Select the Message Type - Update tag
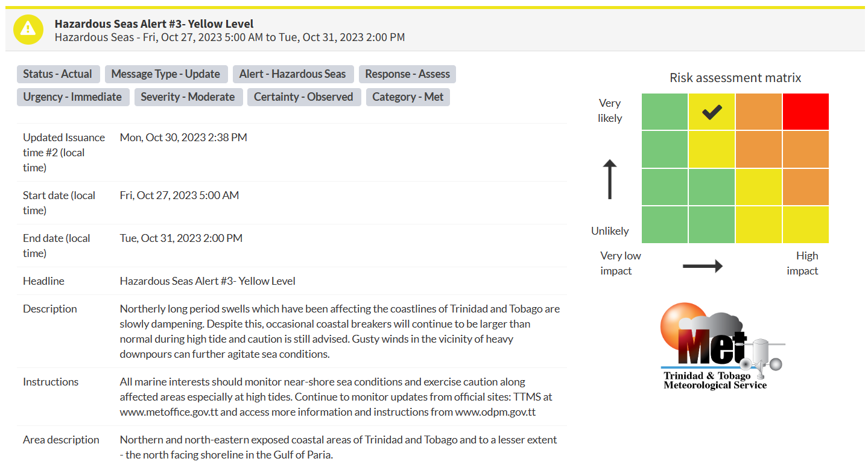The width and height of the screenshot is (868, 473). coord(166,74)
